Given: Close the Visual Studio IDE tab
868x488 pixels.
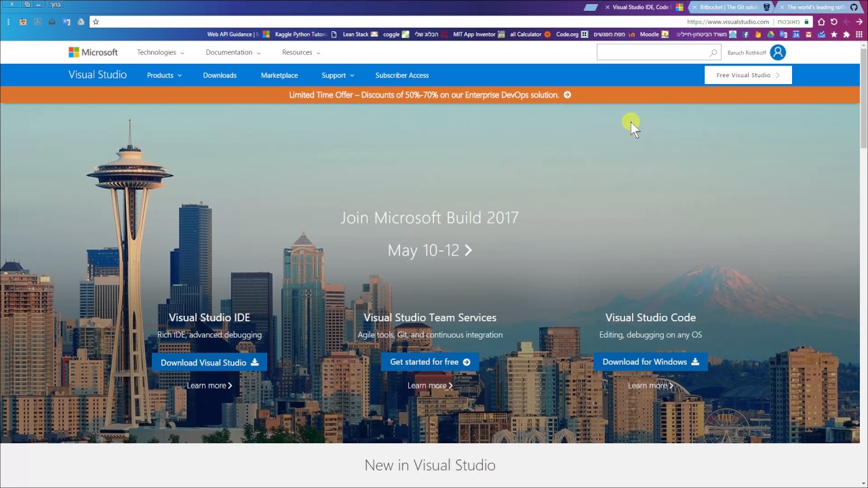Looking at the screenshot, I should pos(607,7).
